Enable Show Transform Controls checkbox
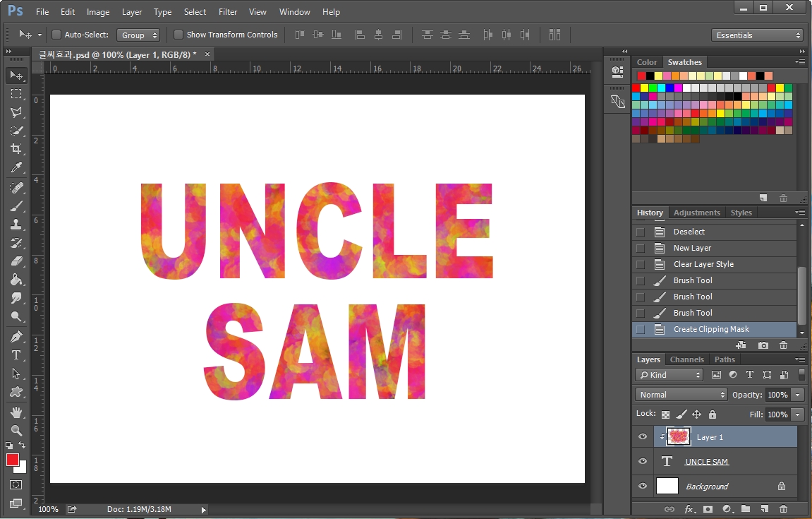The height and width of the screenshot is (519, 812). pos(178,35)
